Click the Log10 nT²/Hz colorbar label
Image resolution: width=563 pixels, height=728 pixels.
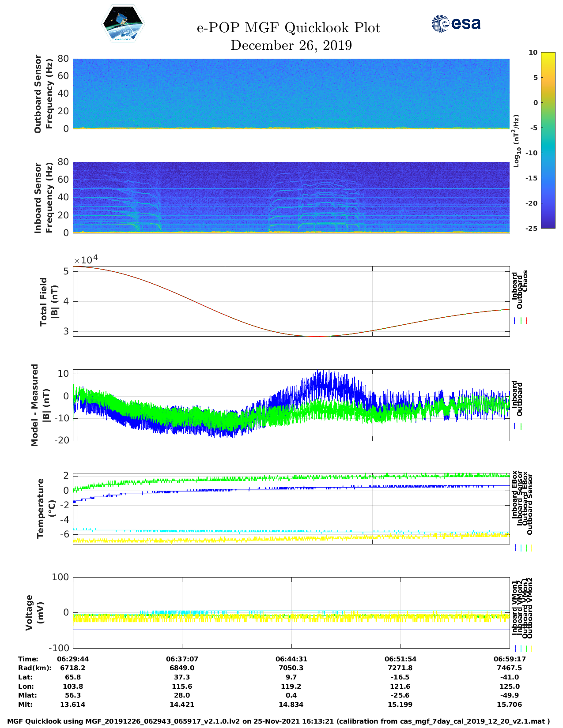click(516, 141)
